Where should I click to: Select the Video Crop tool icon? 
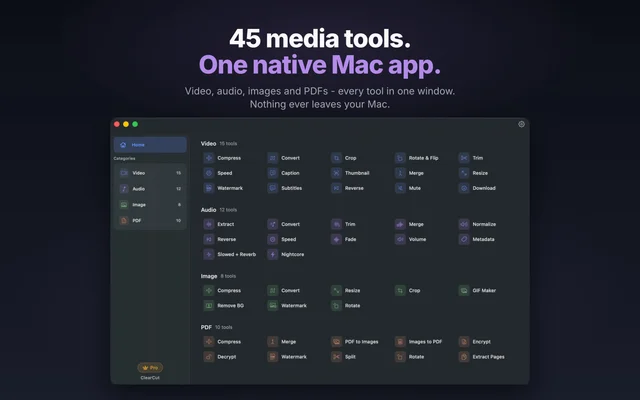click(336, 158)
